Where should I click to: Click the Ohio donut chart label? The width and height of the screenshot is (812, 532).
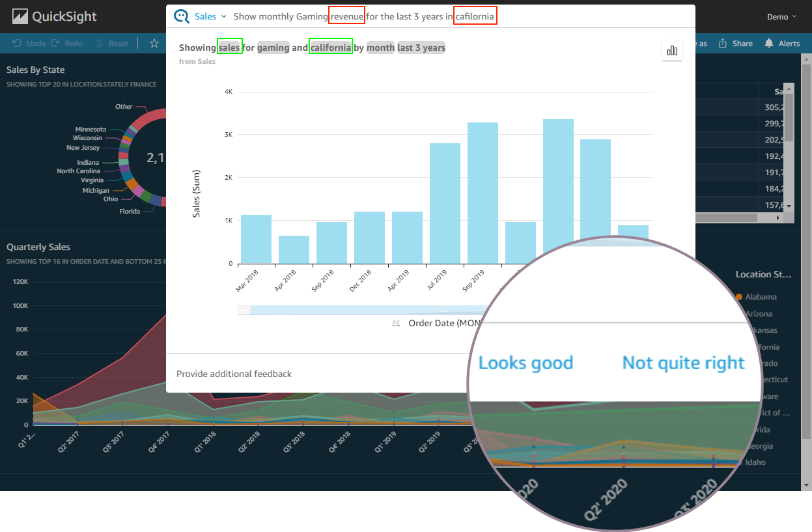[x=111, y=199]
